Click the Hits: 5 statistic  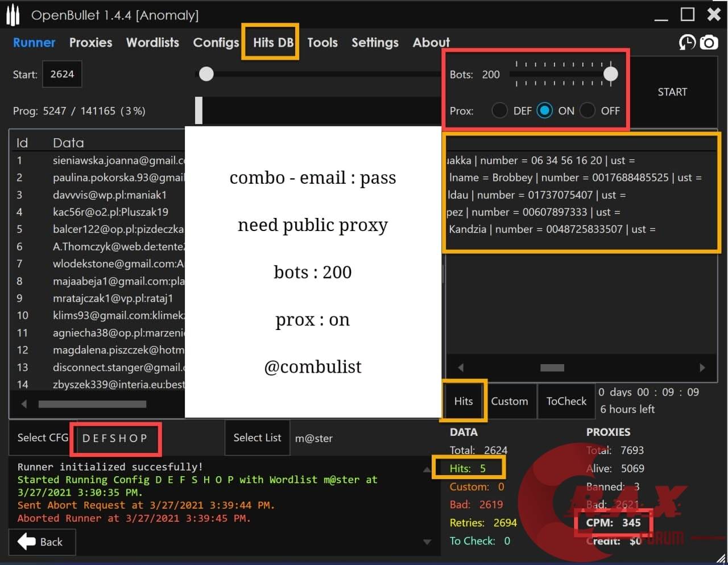tap(468, 468)
